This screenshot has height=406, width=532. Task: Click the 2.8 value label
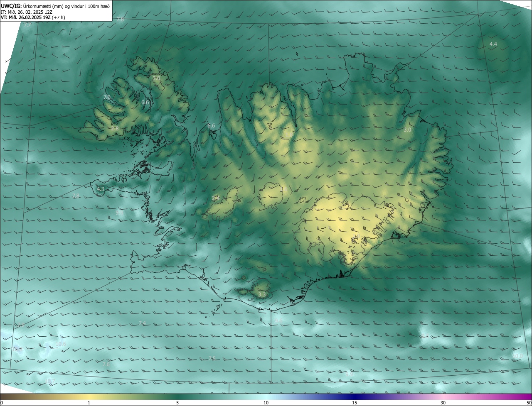coord(115,129)
